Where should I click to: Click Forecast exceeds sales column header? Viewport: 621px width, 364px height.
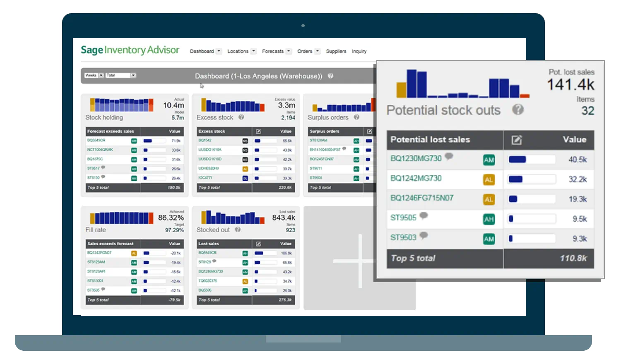(x=111, y=132)
